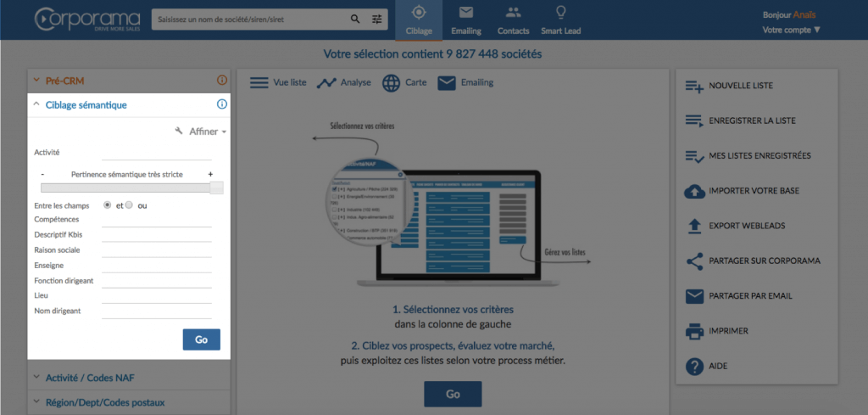Click the Aide question mark icon
This screenshot has height=415, width=868.
tap(694, 367)
